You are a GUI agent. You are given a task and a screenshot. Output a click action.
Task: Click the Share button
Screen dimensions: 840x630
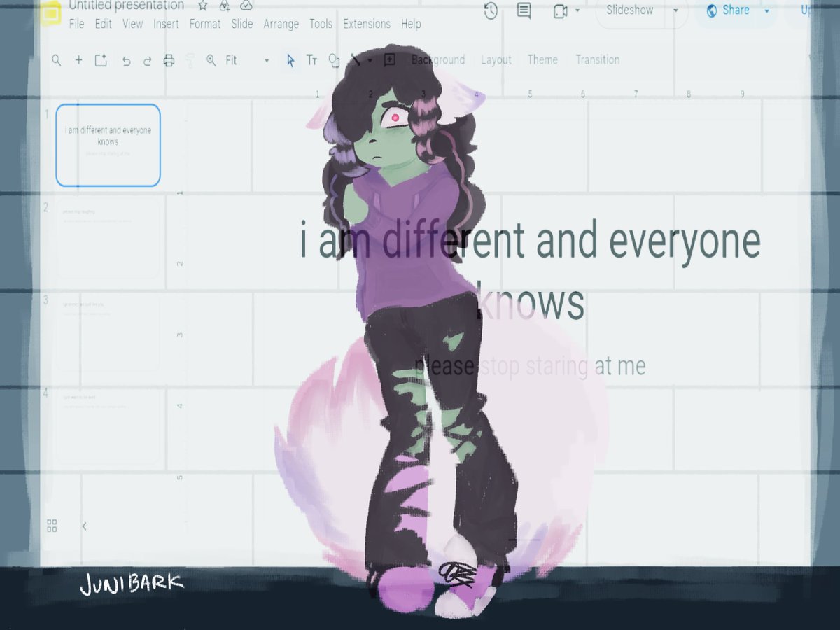[x=729, y=10]
